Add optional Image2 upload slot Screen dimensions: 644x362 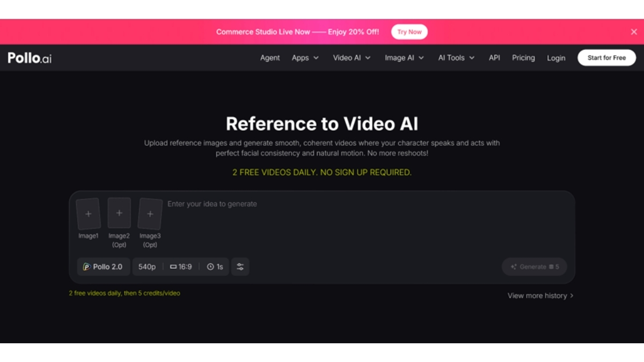(x=119, y=213)
